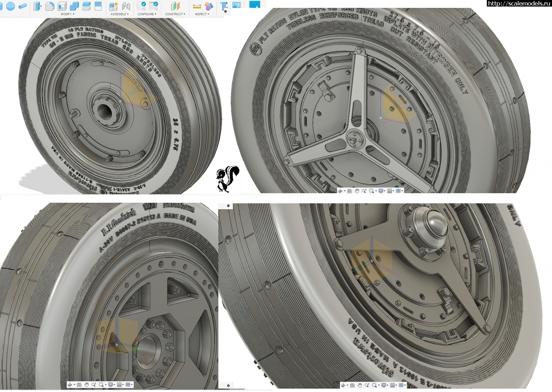Click Pan hand in the three-spoke wheel view navbar

click(357, 191)
